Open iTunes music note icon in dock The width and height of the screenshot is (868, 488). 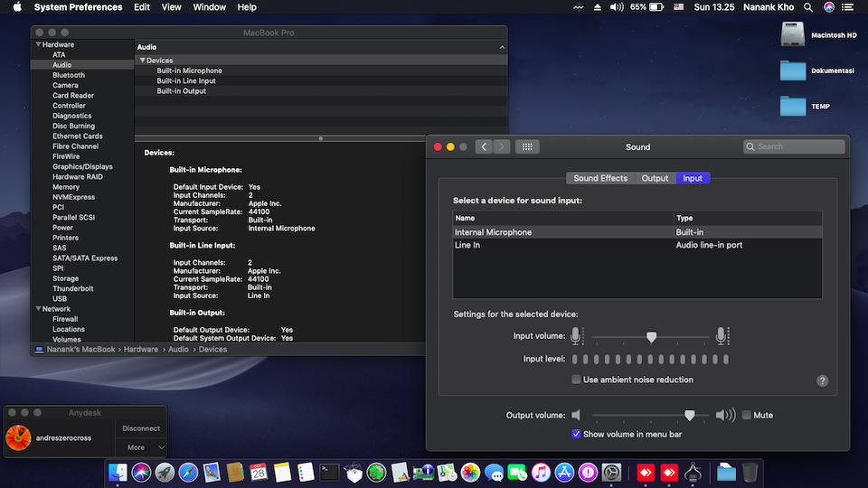(x=541, y=473)
